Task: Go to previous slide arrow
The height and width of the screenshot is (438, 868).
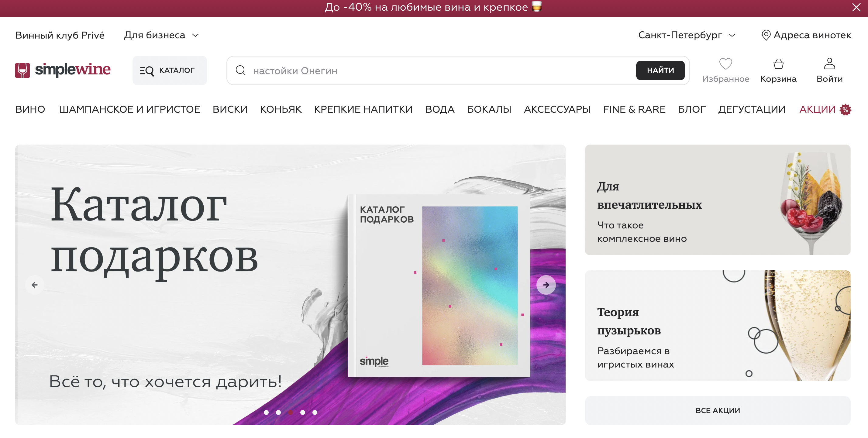Action: coord(34,285)
